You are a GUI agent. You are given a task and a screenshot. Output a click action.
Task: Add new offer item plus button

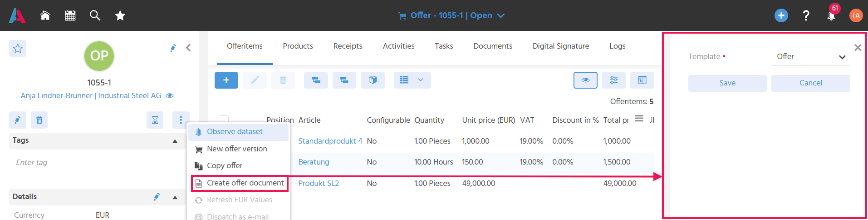coord(226,80)
